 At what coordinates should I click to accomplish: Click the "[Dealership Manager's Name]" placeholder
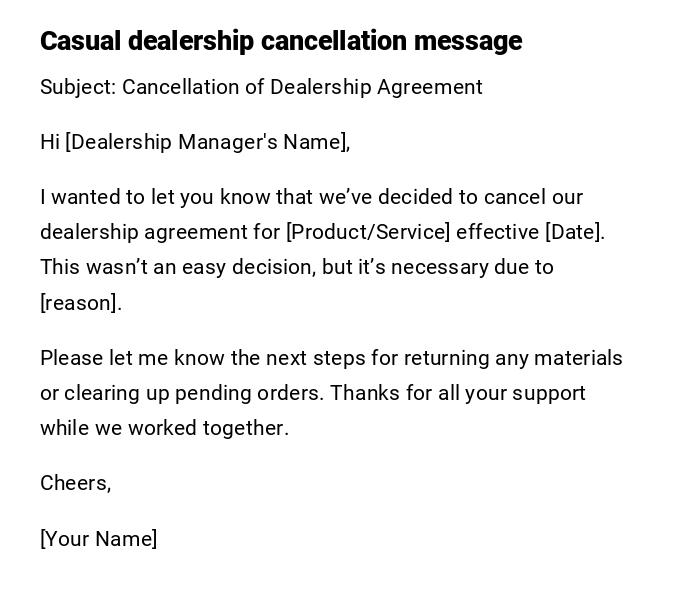coord(207,142)
